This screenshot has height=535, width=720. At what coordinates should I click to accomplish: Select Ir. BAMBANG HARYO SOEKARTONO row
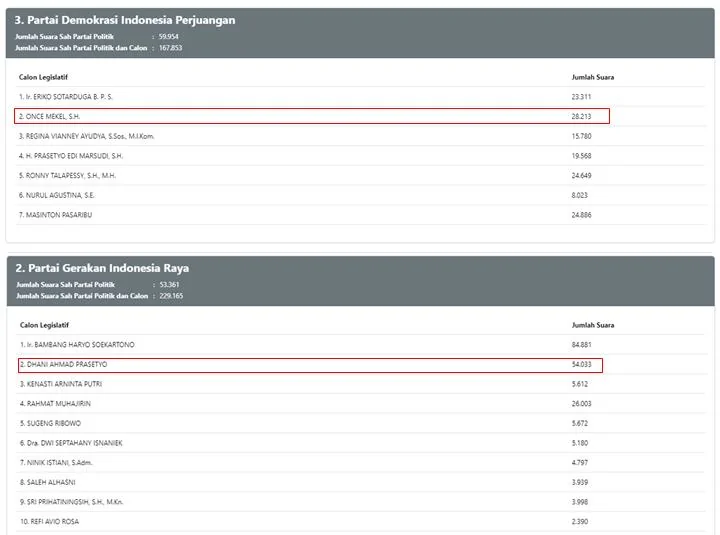click(x=361, y=345)
